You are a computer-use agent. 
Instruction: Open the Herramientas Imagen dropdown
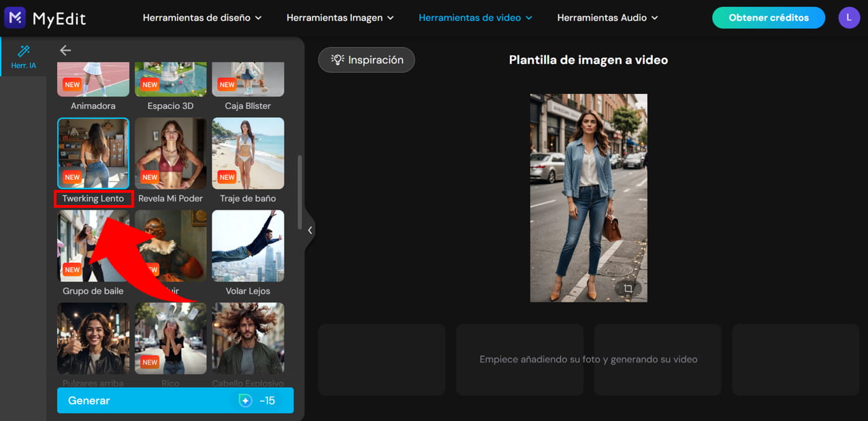click(x=340, y=18)
